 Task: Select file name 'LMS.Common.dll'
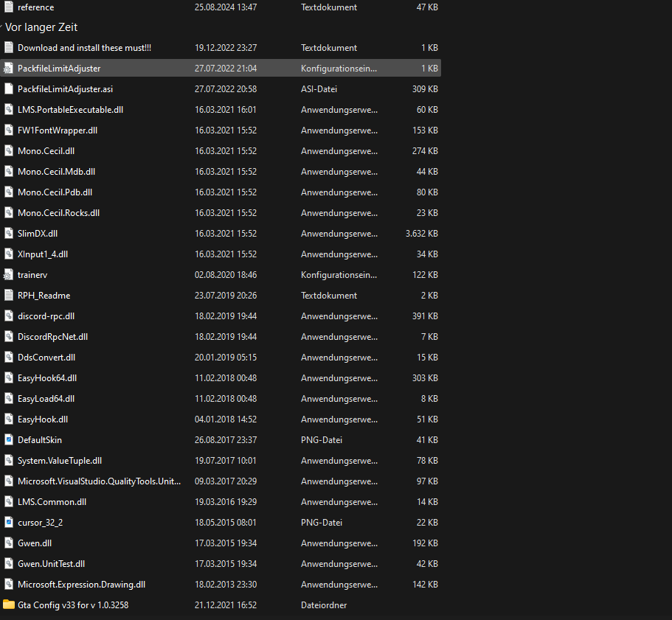pyautogui.click(x=52, y=501)
